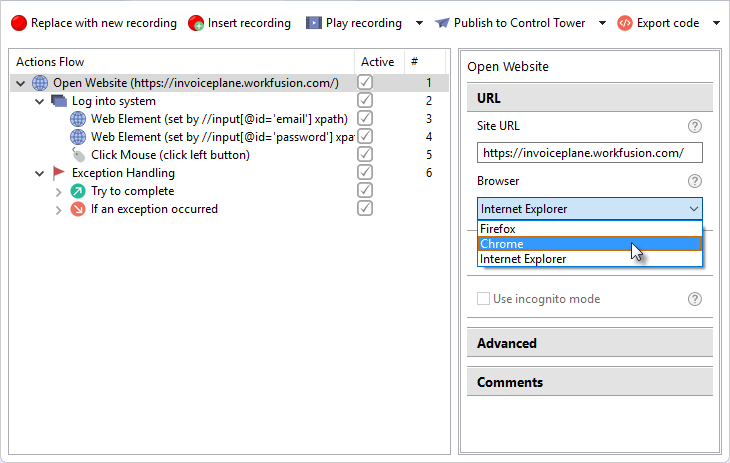Uncheck Active for email Web Element row
Image resolution: width=730 pixels, height=463 pixels.
(365, 118)
